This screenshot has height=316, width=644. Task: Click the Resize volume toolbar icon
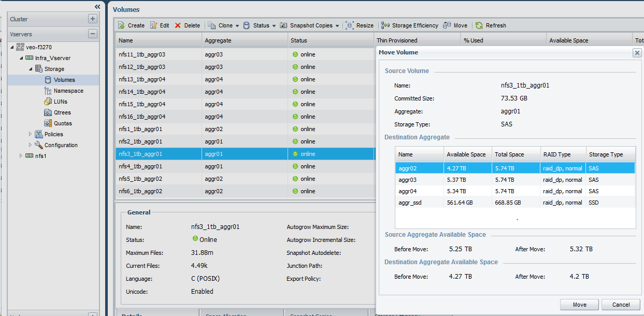(350, 25)
